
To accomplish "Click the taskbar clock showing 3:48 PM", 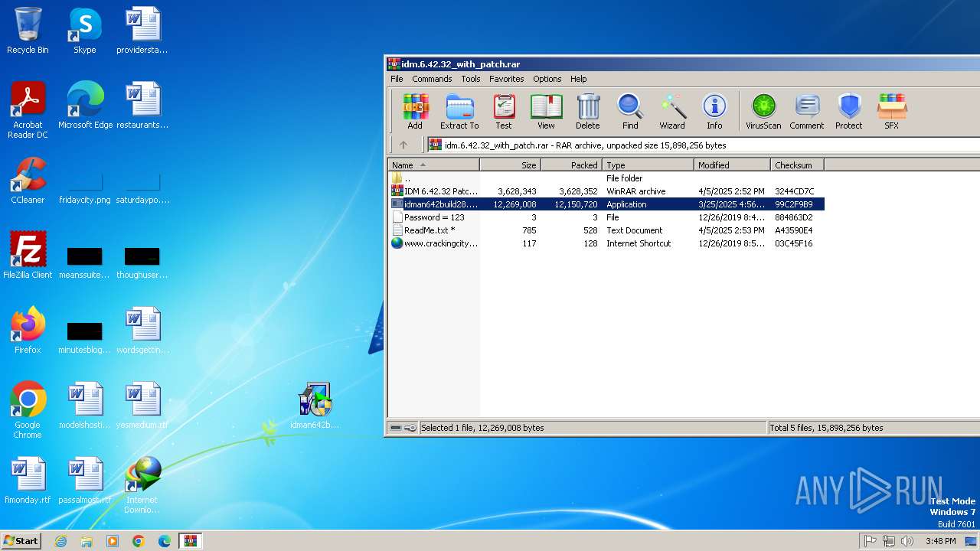I will point(940,541).
